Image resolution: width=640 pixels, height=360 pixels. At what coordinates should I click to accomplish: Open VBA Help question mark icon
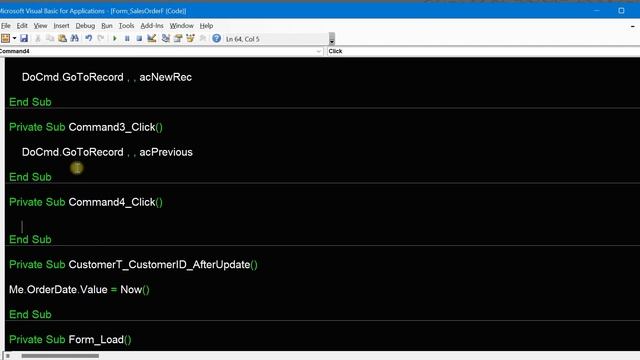tap(216, 38)
